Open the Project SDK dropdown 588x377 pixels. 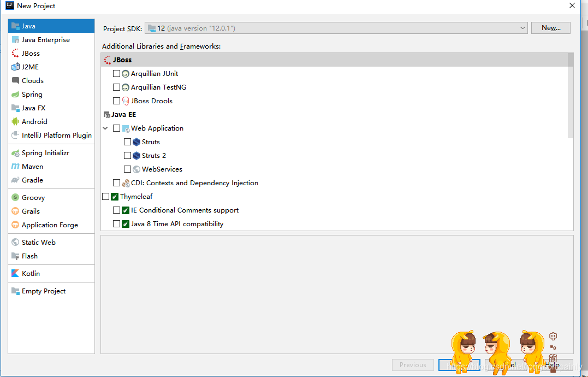(x=336, y=28)
